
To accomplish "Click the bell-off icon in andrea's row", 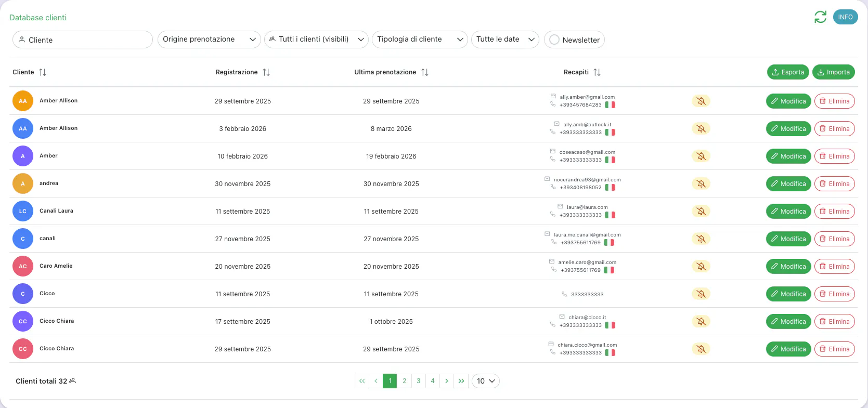I will [701, 183].
